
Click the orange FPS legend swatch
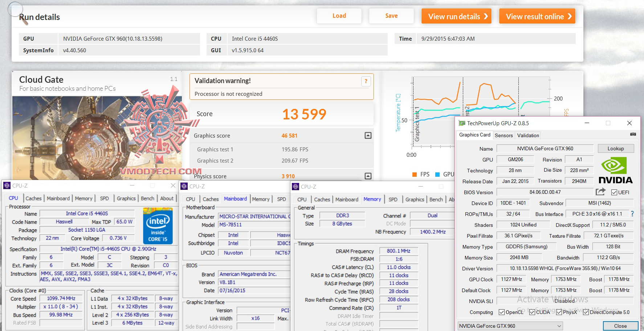pyautogui.click(x=415, y=175)
